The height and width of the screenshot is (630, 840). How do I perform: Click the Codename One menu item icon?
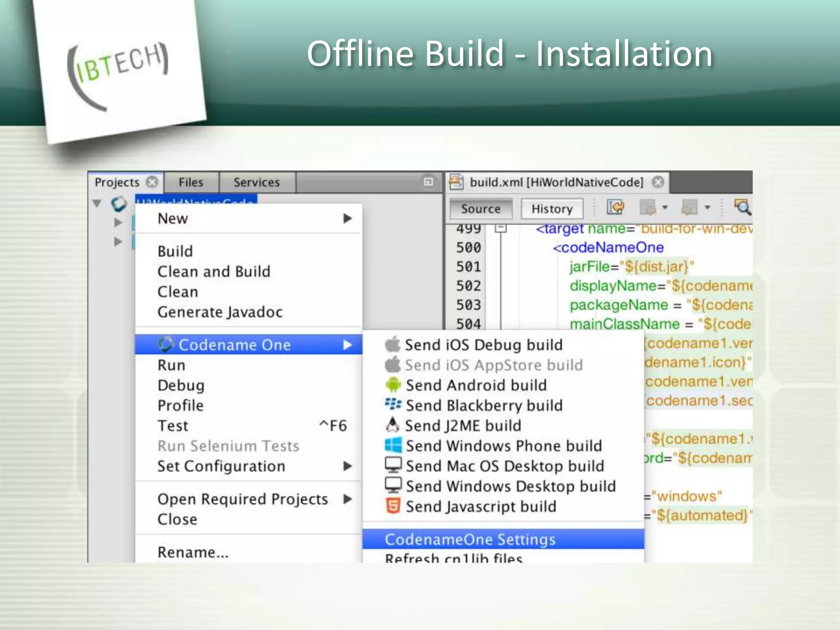[x=166, y=345]
